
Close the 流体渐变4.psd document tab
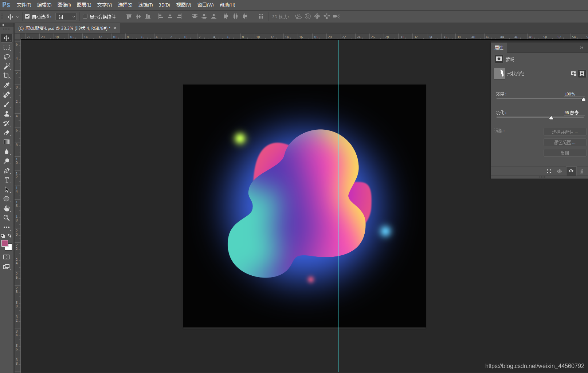115,28
